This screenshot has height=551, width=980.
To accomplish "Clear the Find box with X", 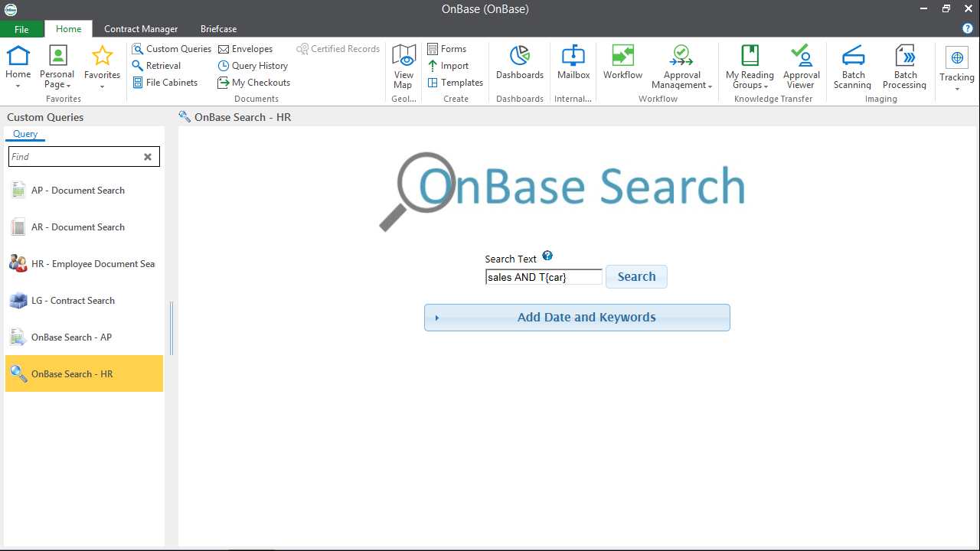I will [148, 157].
